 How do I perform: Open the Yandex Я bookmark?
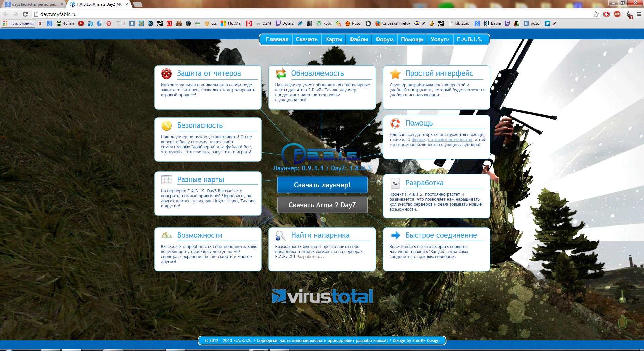[40, 23]
